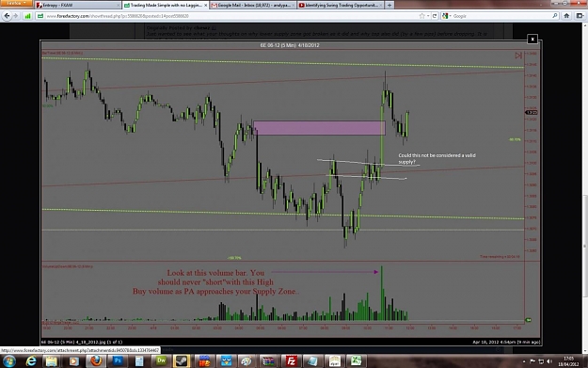
Task: Open the flag-like taskbar icon before FileZilla
Action: (x=268, y=361)
